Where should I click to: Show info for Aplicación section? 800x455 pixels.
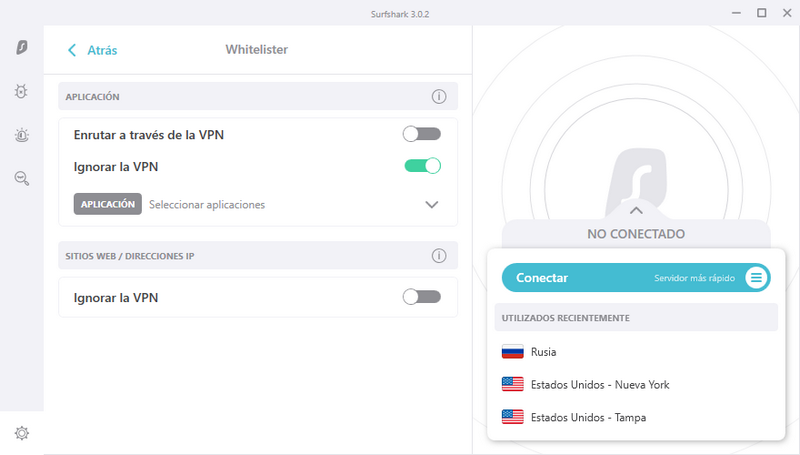439,96
